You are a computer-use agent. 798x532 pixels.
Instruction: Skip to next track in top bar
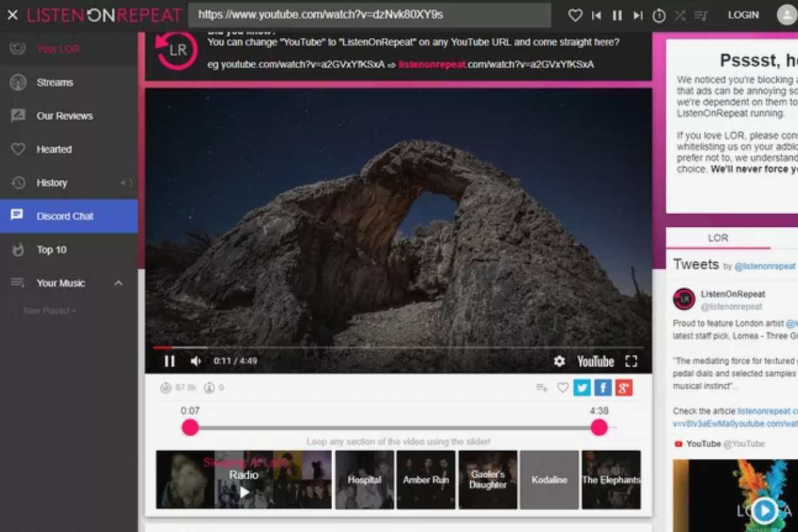point(637,15)
